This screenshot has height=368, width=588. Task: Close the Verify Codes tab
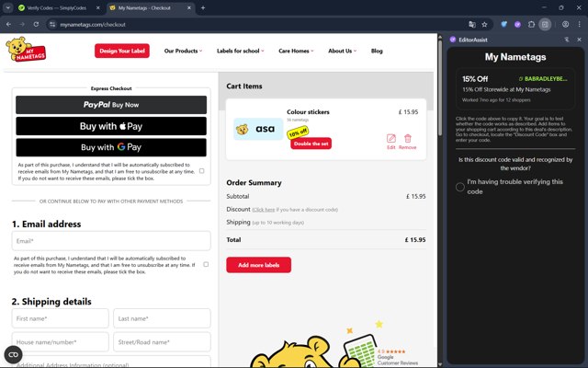point(98,7)
